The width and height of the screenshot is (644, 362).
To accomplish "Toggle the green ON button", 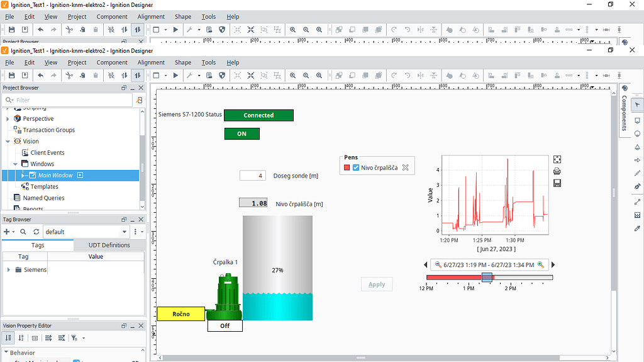I will pos(241,133).
